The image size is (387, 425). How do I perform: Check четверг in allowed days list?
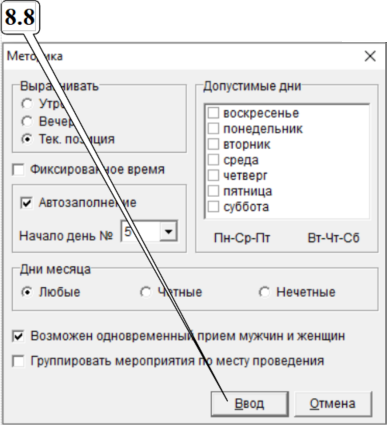tap(213, 175)
